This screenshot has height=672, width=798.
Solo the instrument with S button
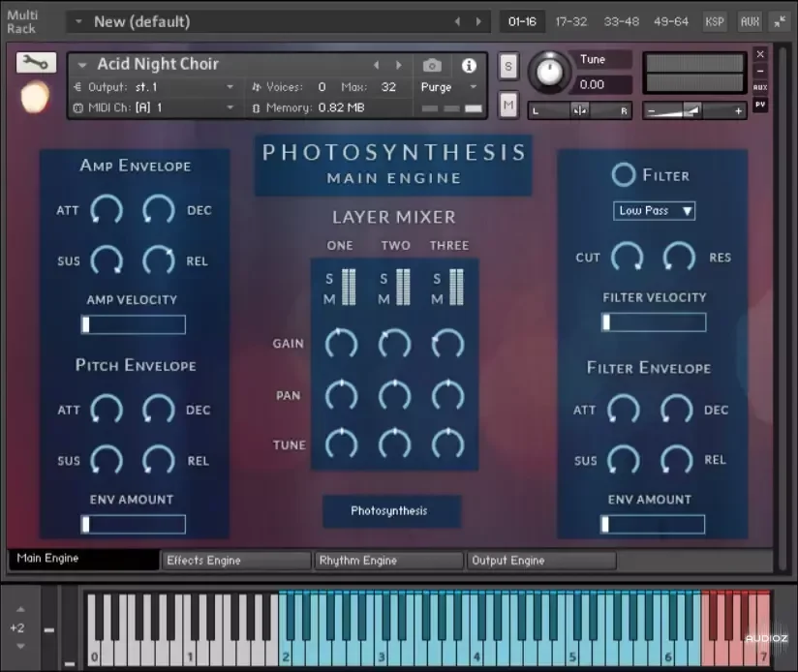pos(507,67)
